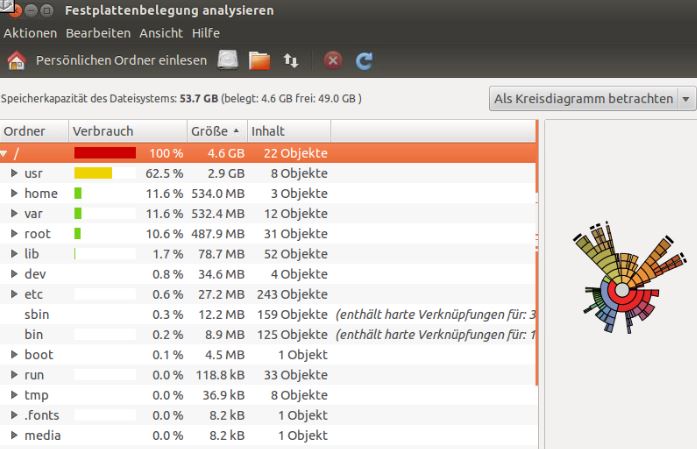697x449 pixels.
Task: Expand the .fonts folder
Action: click(14, 415)
